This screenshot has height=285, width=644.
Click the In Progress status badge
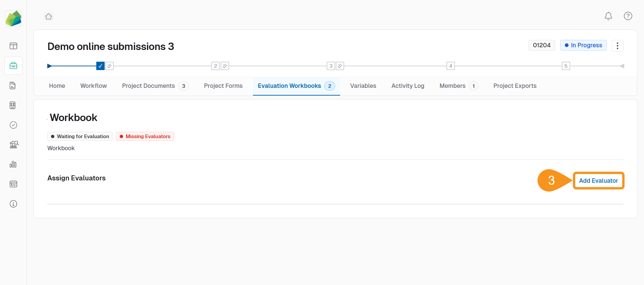[583, 45]
